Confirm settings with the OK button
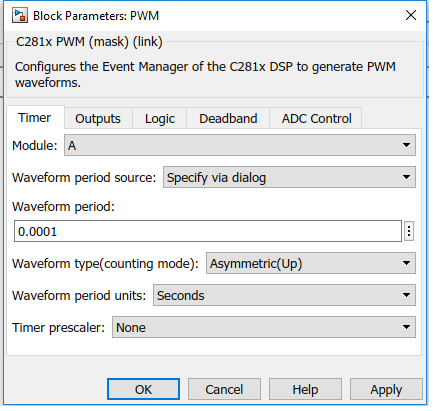This screenshot has height=411, width=433. (143, 389)
